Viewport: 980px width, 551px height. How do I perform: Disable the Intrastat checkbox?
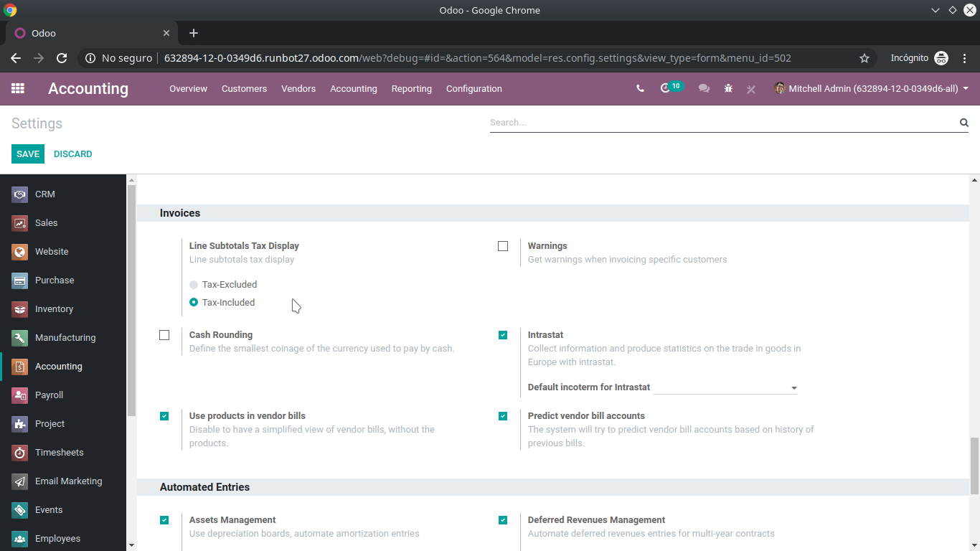point(503,334)
